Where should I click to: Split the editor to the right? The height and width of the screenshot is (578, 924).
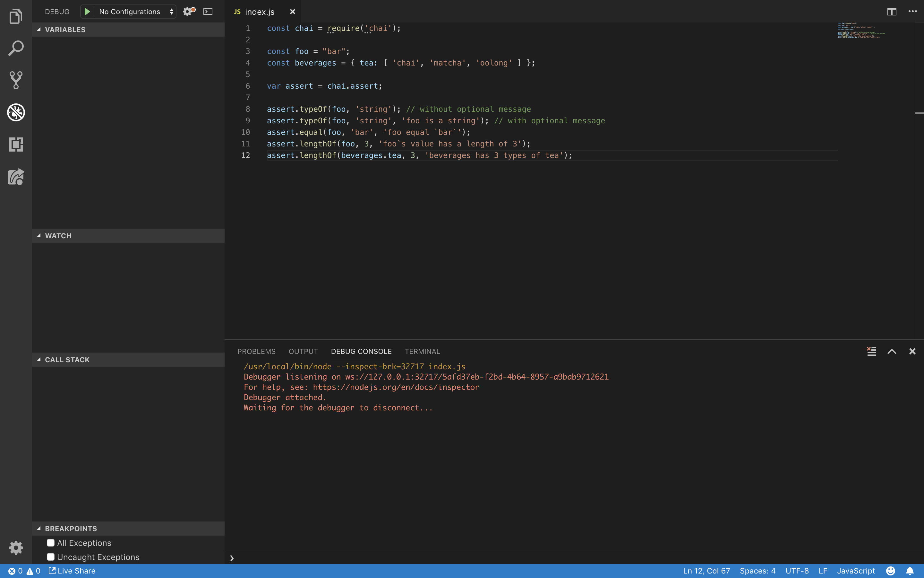coord(892,12)
